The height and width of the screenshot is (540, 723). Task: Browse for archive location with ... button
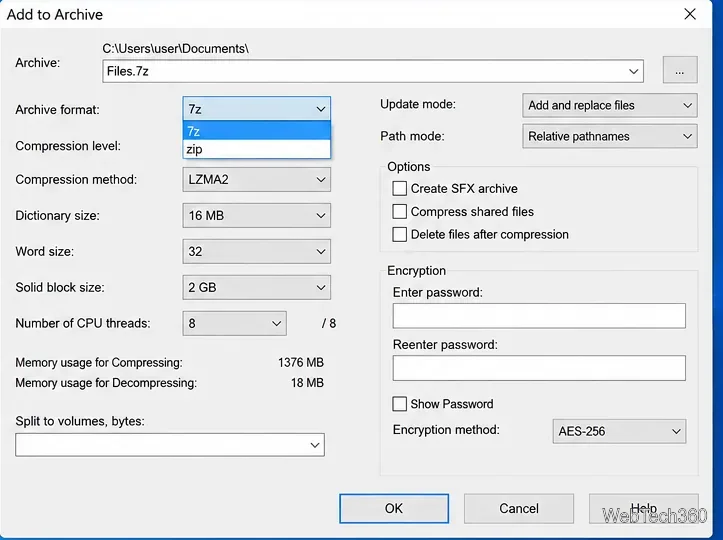click(x=680, y=70)
